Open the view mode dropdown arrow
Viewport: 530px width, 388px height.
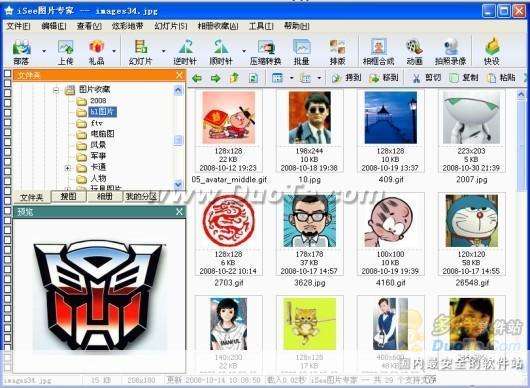291,78
